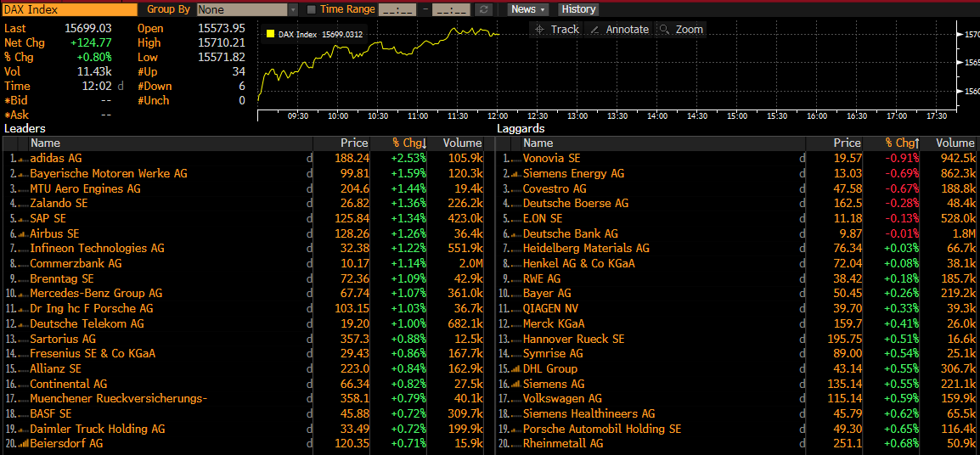Select the adidas AG row
The image size is (980, 455).
pos(245,159)
